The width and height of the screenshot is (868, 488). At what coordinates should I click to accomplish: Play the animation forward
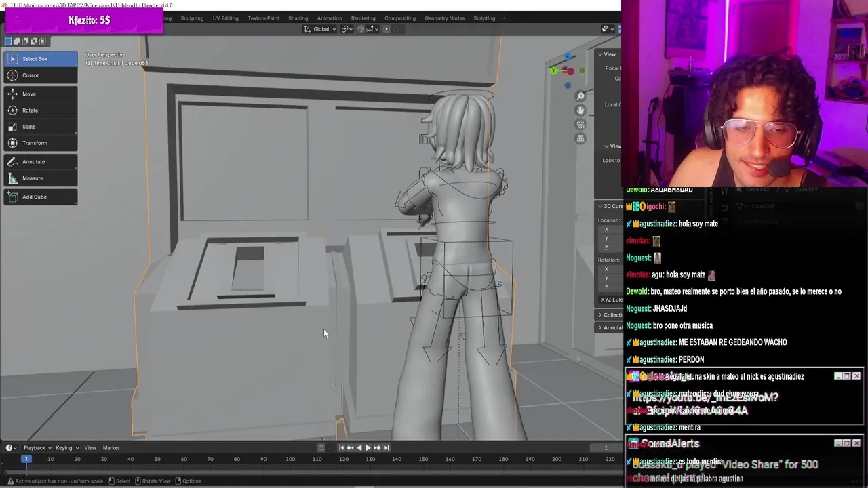368,448
